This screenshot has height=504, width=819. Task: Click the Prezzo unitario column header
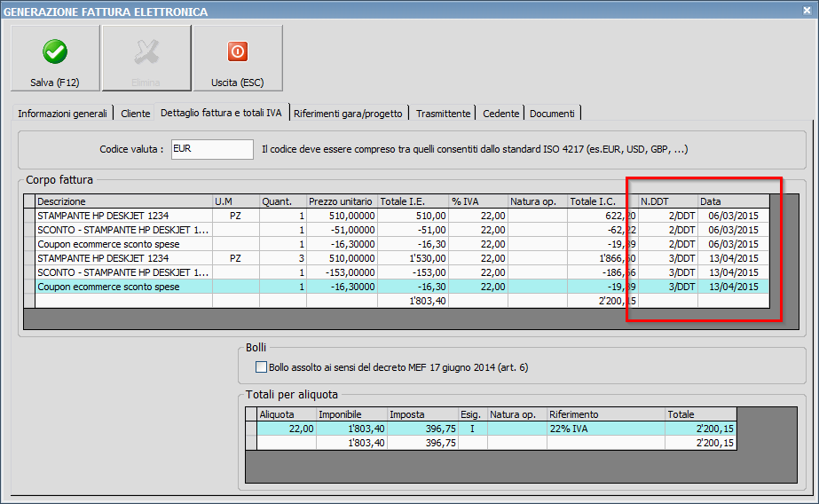pos(342,201)
